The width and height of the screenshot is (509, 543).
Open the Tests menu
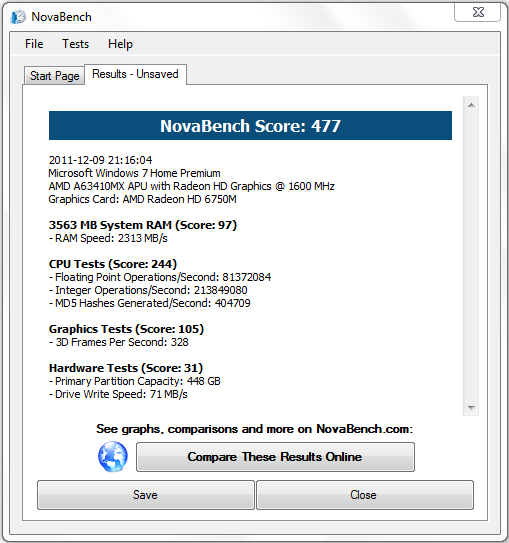pyautogui.click(x=75, y=44)
